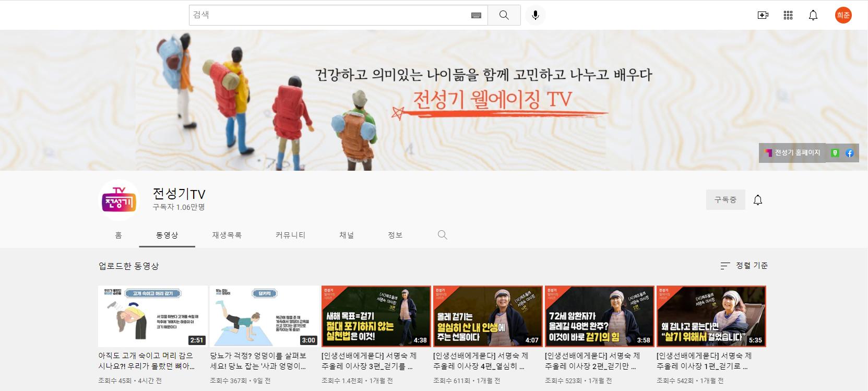The width and height of the screenshot is (868, 391).
Task: Click 조회수 1.4천회 • 1개월 전 text
Action: [359, 381]
